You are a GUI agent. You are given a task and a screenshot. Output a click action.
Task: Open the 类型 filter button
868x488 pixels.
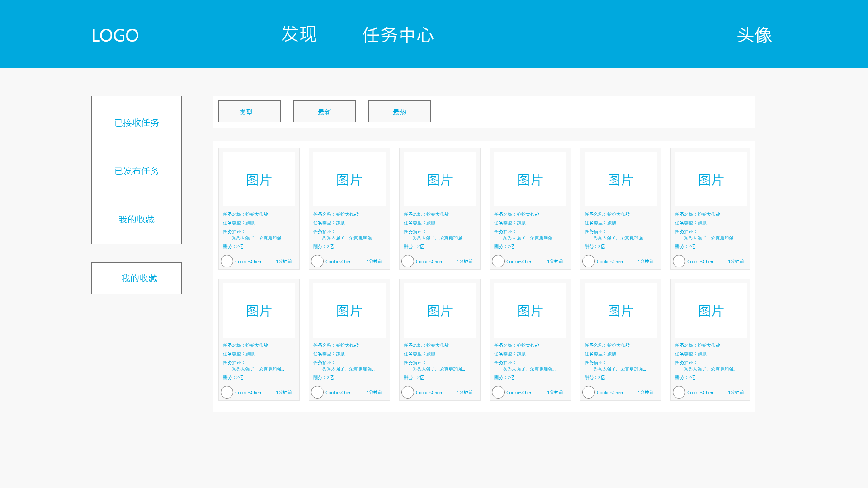250,111
